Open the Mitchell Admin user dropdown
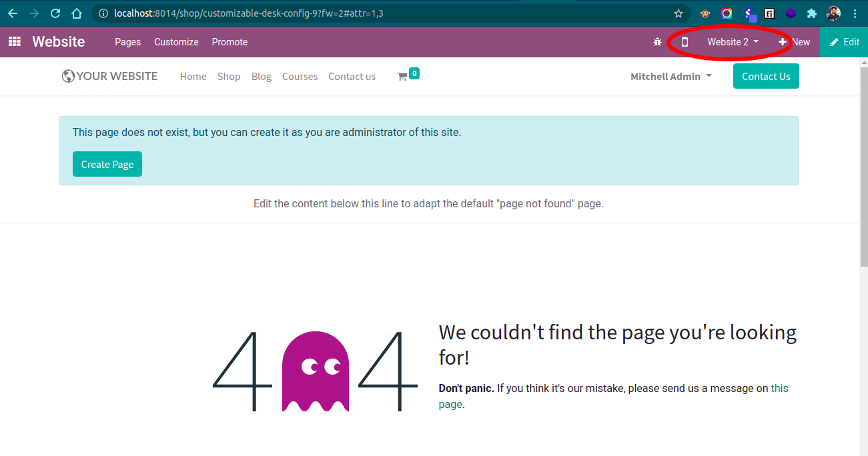The width and height of the screenshot is (868, 456). pyautogui.click(x=671, y=77)
